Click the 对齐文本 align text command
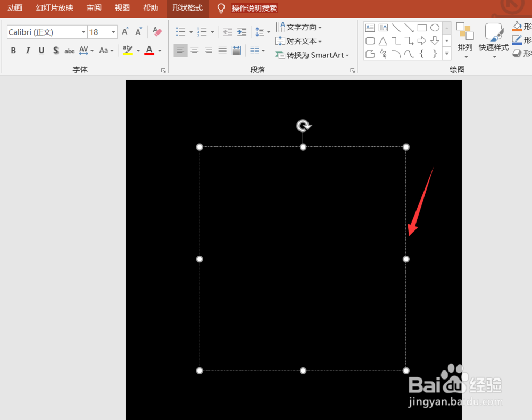This screenshot has width=532, height=420. tap(300, 41)
